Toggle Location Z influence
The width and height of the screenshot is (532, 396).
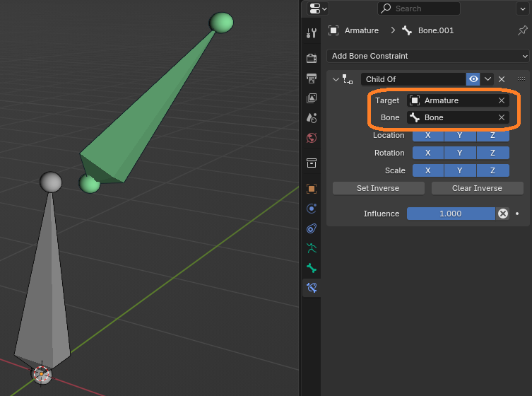492,135
